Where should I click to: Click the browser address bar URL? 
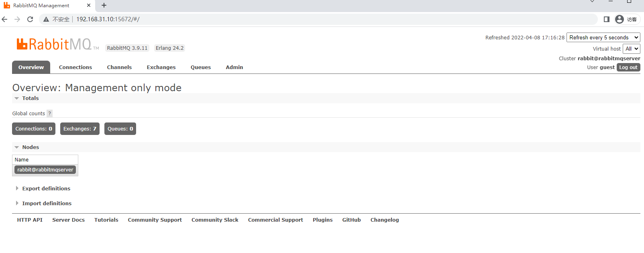108,19
